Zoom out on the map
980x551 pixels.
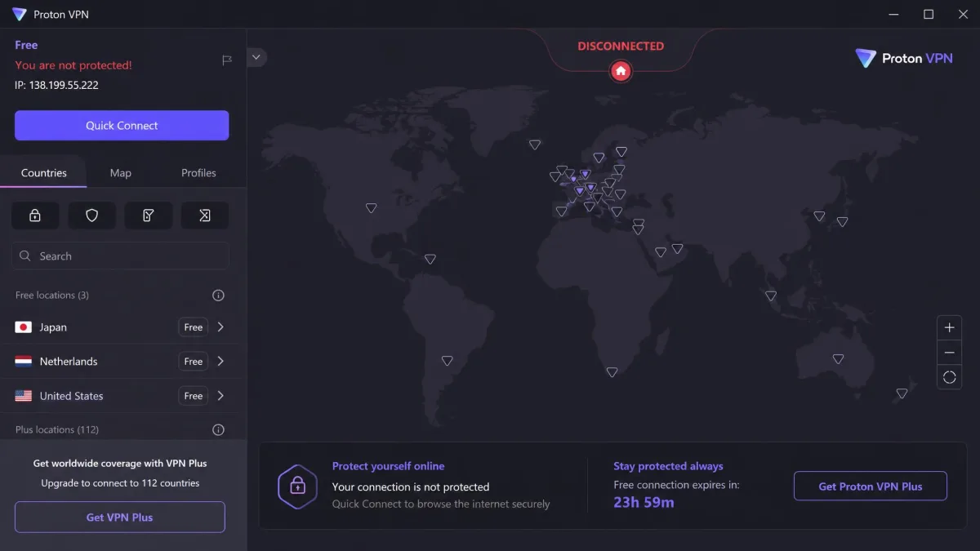[x=949, y=353]
